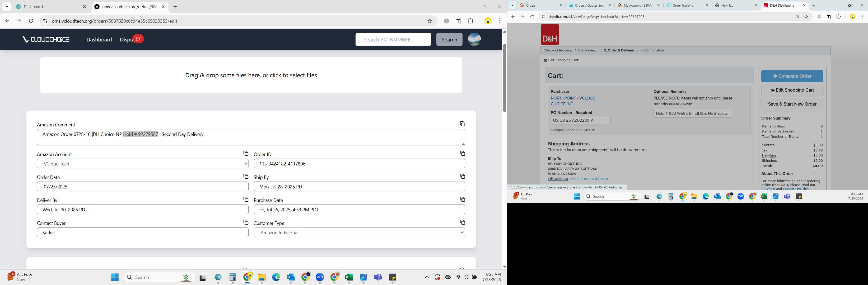Open Services and Support Policies link
Viewport: 868px width, 285px height.
[x=785, y=189]
